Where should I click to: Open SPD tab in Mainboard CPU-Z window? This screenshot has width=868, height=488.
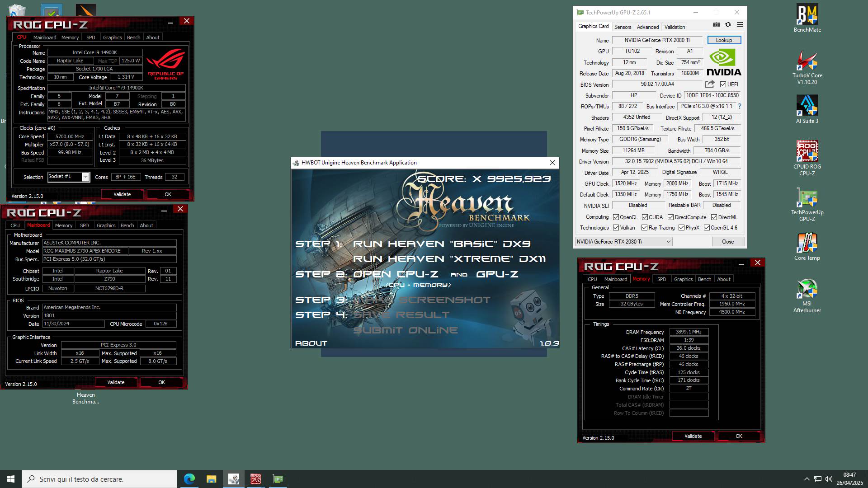84,225
